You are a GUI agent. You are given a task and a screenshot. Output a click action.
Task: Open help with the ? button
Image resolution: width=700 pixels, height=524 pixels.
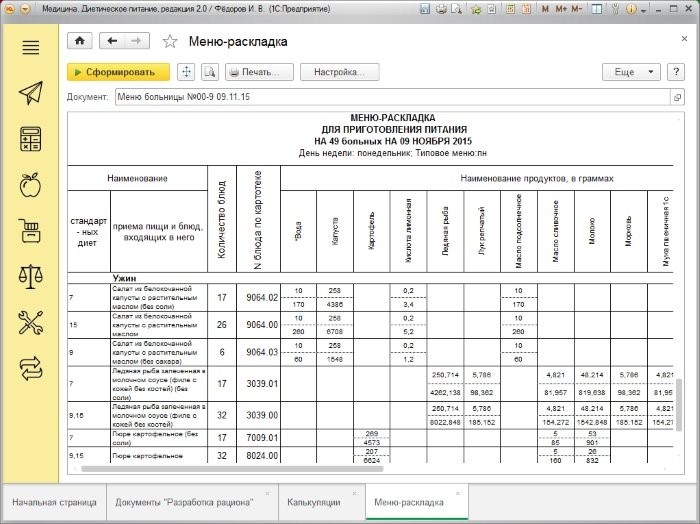(x=676, y=72)
